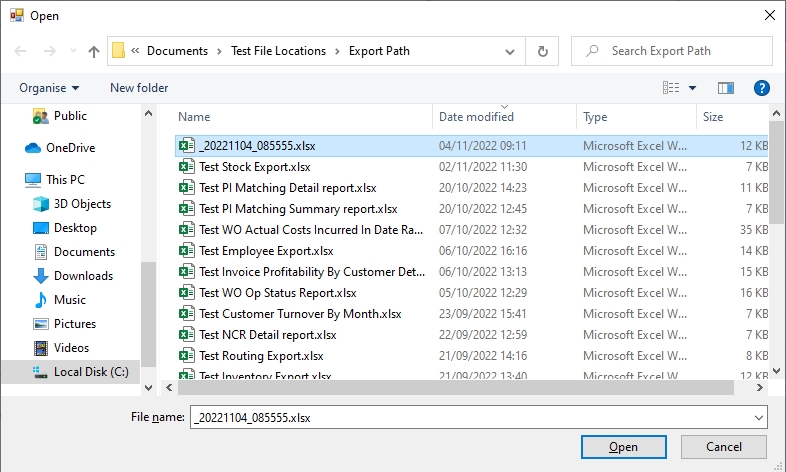Cancel the Open dialog
Screen dimensions: 786x472
coord(723,447)
